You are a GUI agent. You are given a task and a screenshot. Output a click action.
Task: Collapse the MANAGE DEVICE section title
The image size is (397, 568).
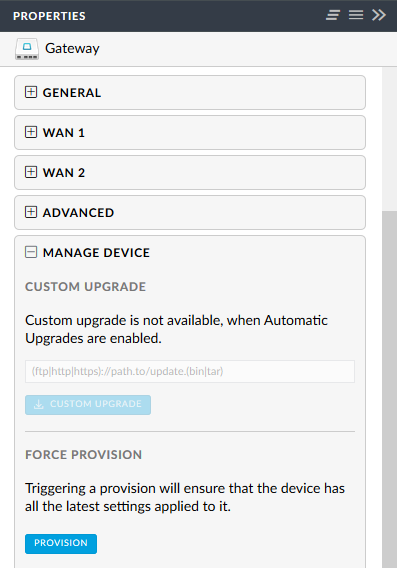(x=96, y=252)
